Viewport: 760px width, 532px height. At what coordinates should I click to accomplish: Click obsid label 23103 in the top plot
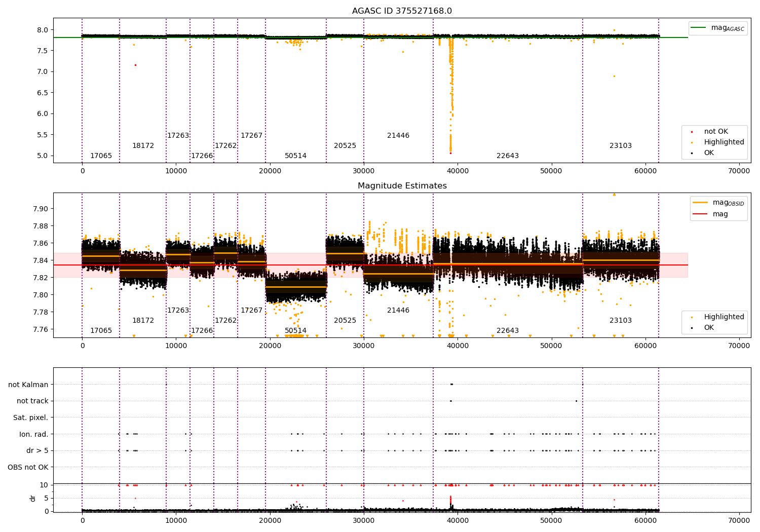[x=621, y=146]
